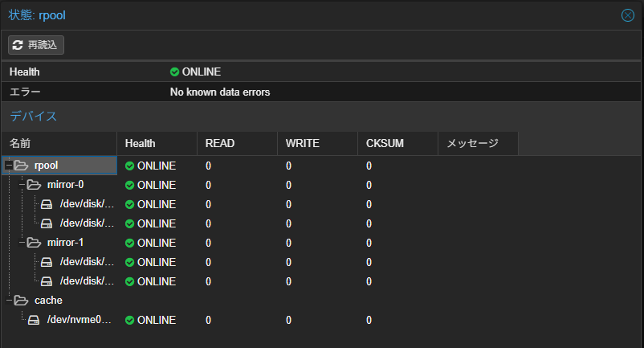
Task: Click the first disk icon under mirror-0
Action: coord(47,204)
